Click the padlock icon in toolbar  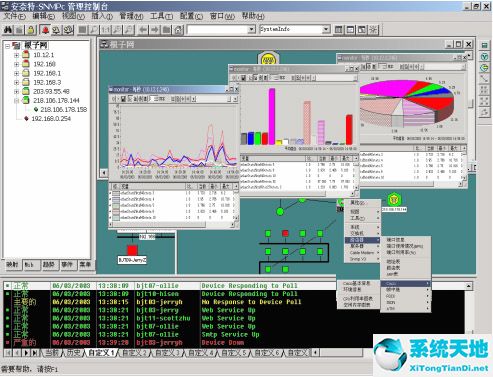pos(31,30)
